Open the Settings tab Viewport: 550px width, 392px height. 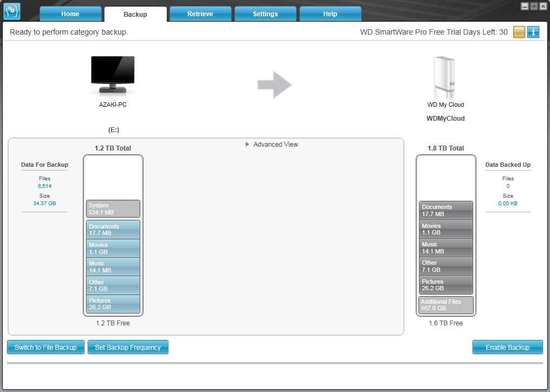click(x=265, y=14)
